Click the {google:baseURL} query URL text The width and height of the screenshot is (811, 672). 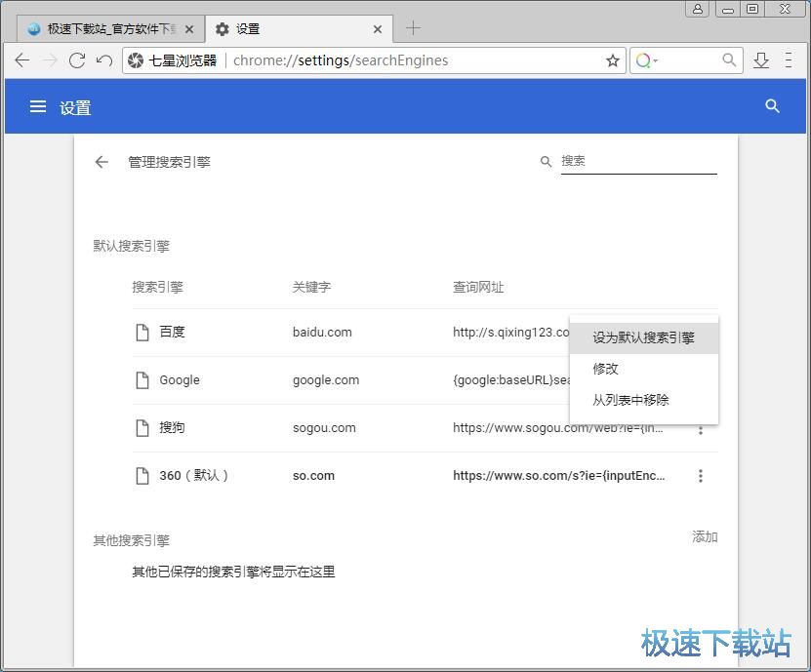pyautogui.click(x=511, y=380)
